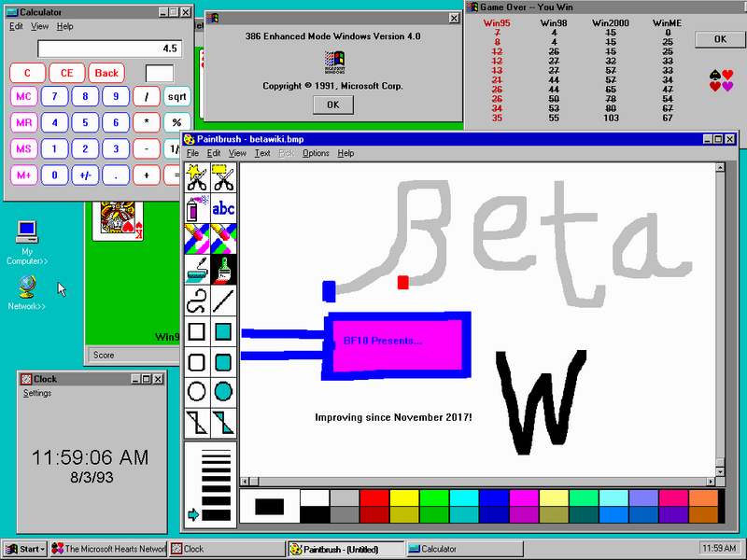
Task: Click the MS memory store button
Action: [x=24, y=148]
